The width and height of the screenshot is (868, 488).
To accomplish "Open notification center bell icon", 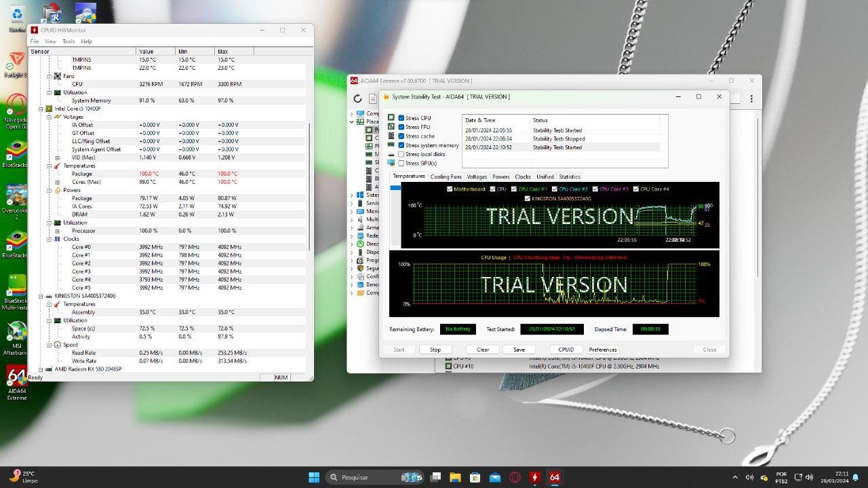I will [856, 477].
